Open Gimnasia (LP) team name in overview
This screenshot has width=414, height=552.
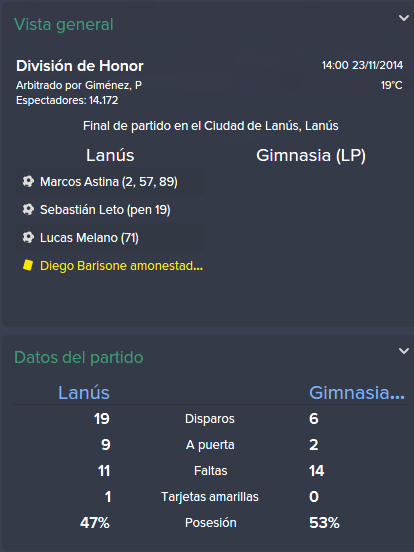(311, 155)
